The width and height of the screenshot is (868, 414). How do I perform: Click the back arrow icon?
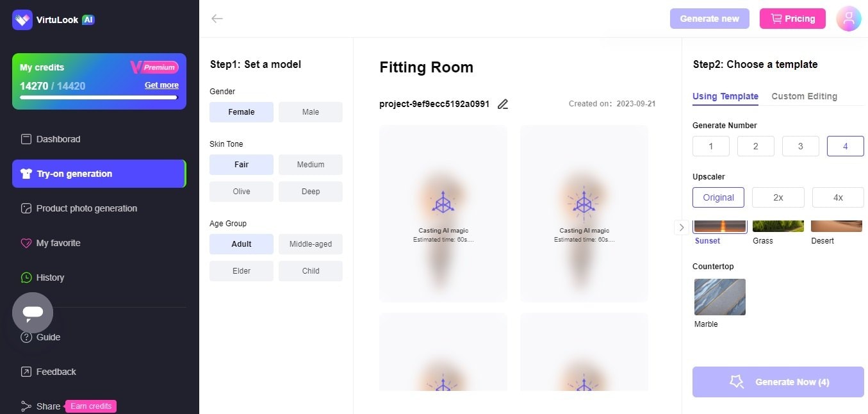tap(217, 19)
